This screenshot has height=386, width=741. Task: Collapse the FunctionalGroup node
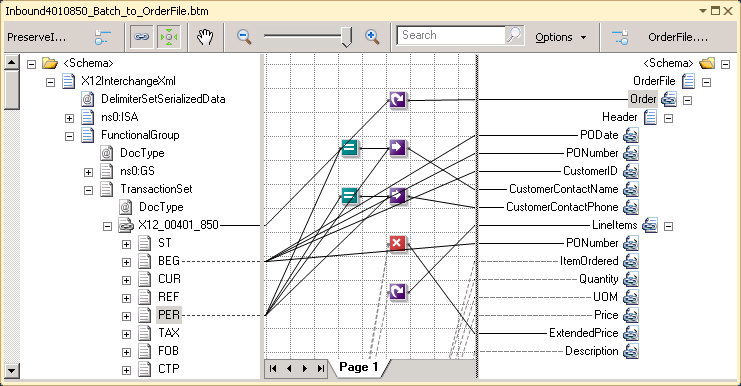69,136
